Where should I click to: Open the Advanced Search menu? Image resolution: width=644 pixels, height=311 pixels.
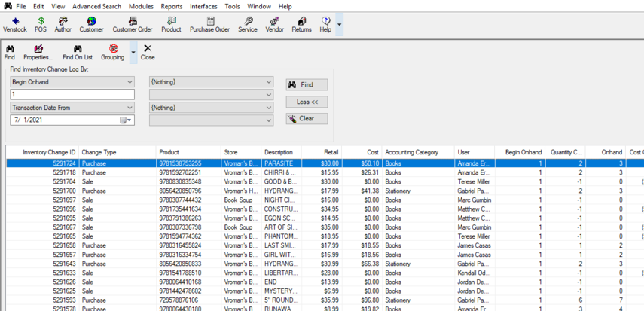pos(97,6)
